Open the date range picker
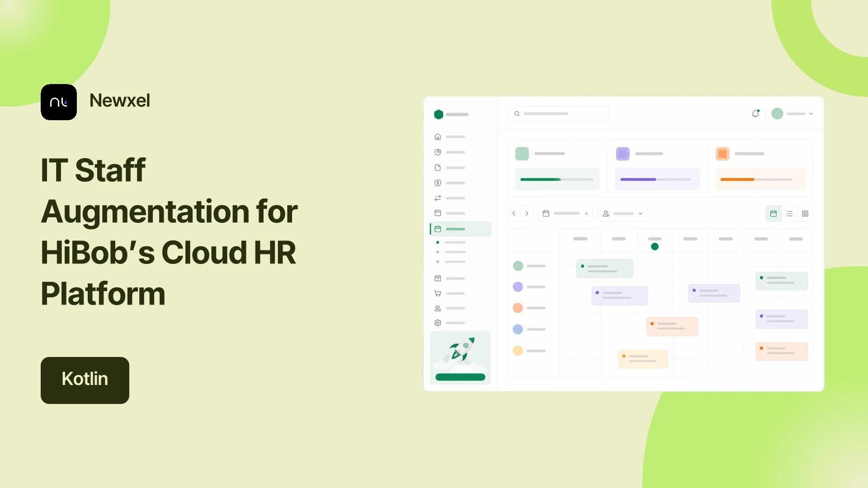 [x=566, y=213]
